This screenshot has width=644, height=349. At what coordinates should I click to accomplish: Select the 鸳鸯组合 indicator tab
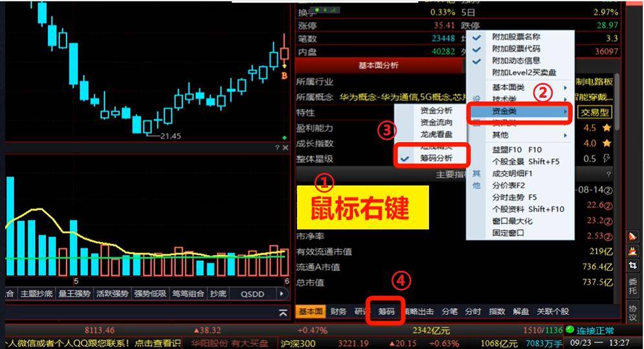(x=188, y=294)
